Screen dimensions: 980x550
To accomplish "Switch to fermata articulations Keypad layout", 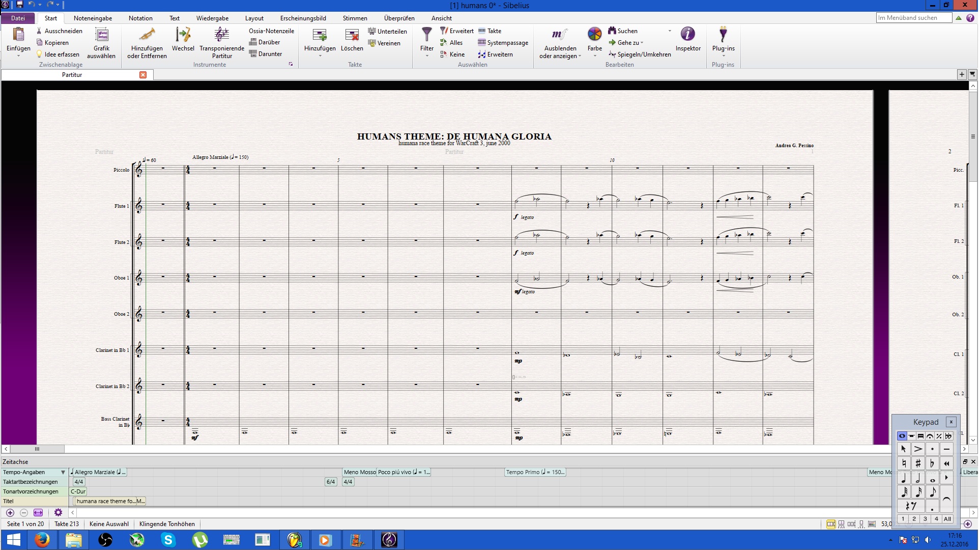I will (x=930, y=436).
